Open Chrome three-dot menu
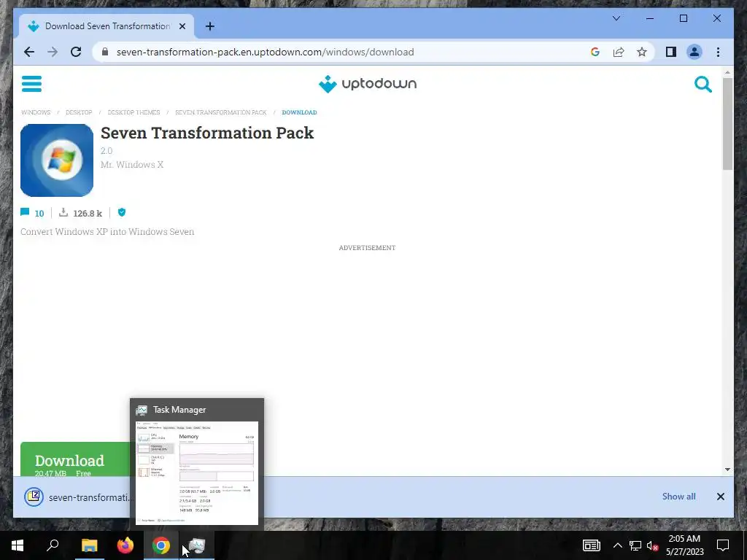 pos(718,52)
